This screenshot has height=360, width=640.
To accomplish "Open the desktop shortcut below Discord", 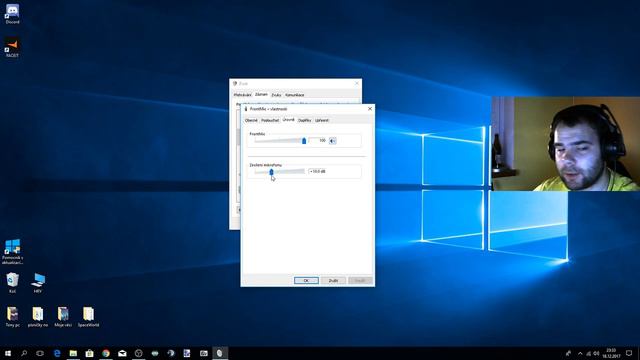I will pos(12,47).
